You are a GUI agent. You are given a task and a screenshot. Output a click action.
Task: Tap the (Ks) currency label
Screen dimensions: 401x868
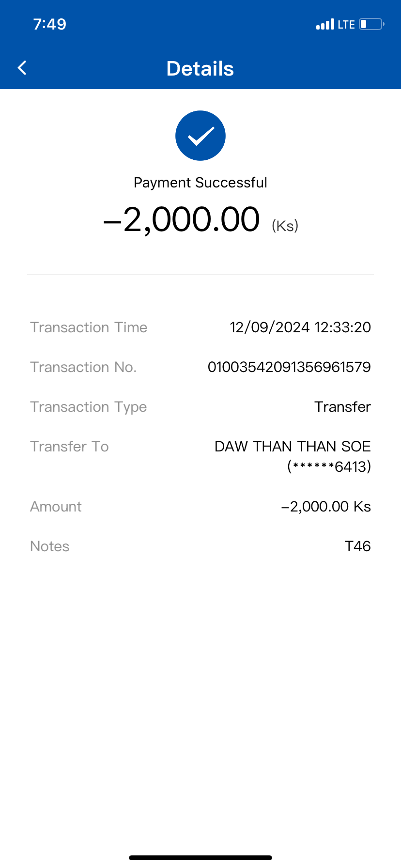tap(285, 226)
